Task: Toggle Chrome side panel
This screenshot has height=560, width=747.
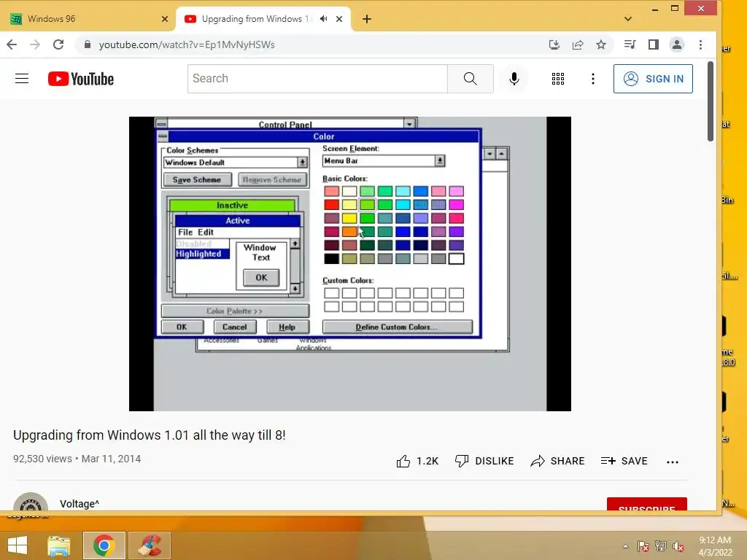Action: click(653, 44)
